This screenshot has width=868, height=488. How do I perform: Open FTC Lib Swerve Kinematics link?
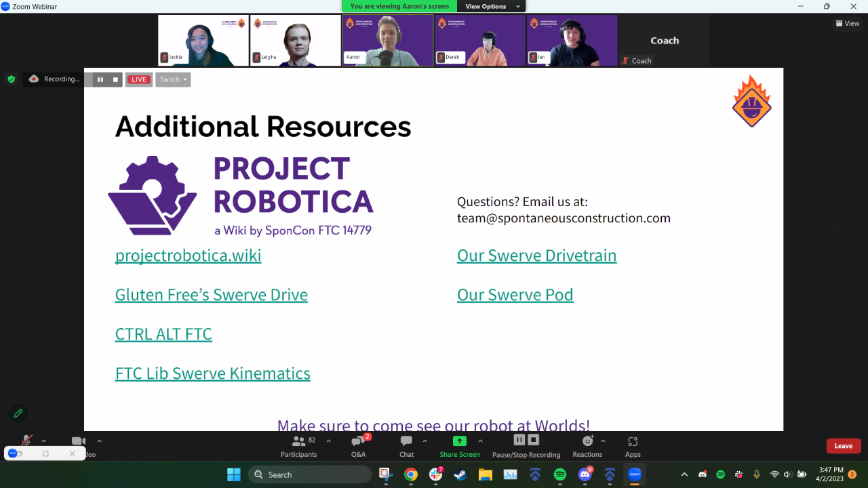pyautogui.click(x=213, y=373)
